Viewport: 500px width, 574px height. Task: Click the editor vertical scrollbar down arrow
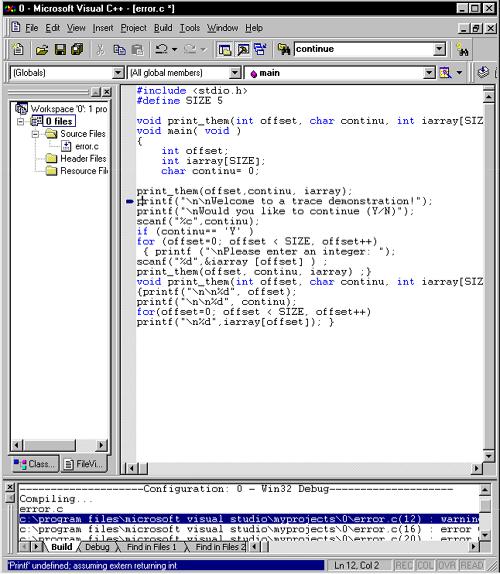click(488, 456)
